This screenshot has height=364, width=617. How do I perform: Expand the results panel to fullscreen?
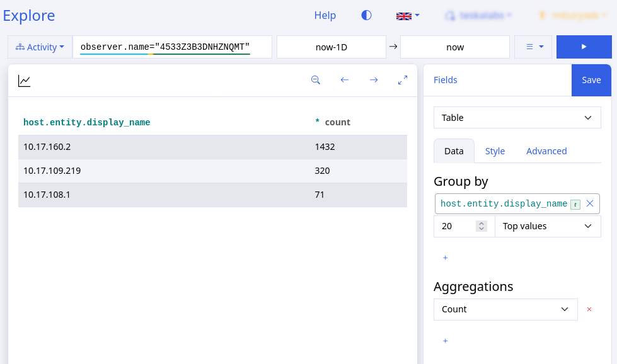pos(403,80)
